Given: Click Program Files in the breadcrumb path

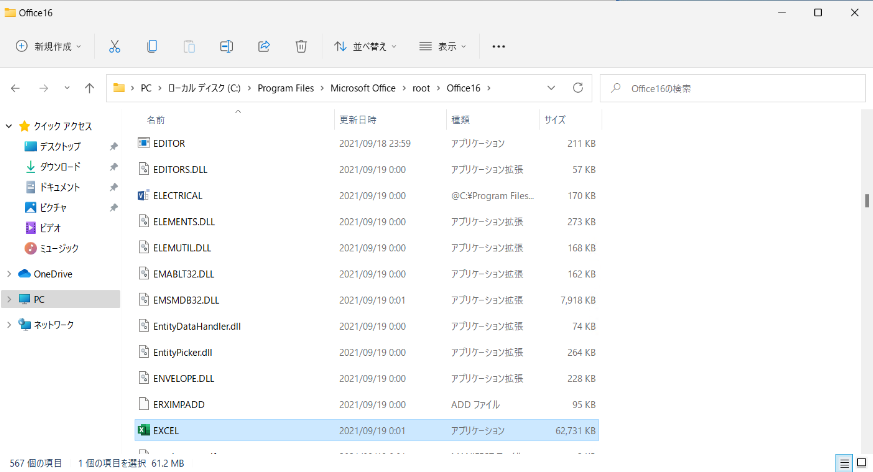Looking at the screenshot, I should tap(286, 88).
